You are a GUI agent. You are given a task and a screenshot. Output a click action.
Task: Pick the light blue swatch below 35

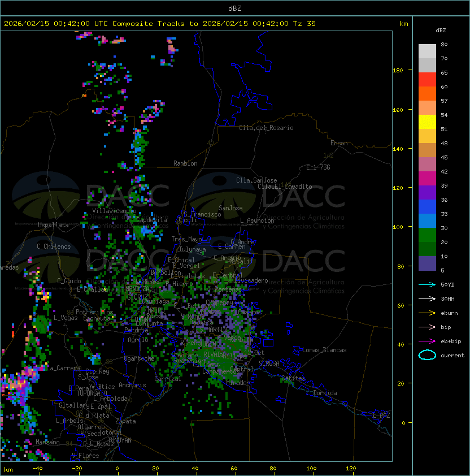tap(427, 220)
